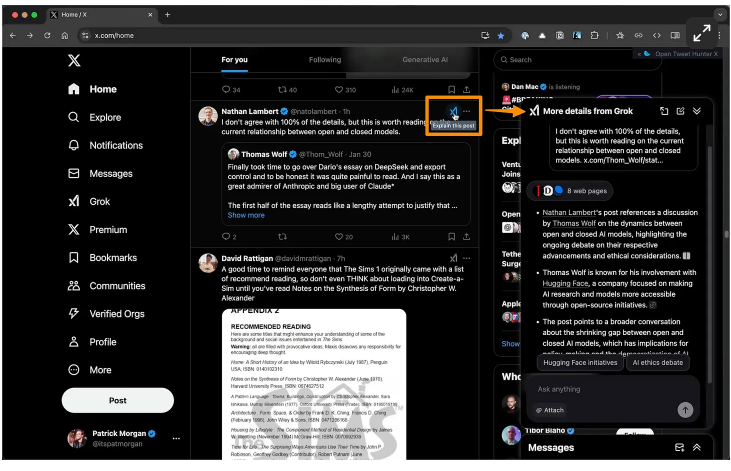This screenshot has height=471, width=731.
Task: Compose new message icon in Messages bar
Action: 679,448
